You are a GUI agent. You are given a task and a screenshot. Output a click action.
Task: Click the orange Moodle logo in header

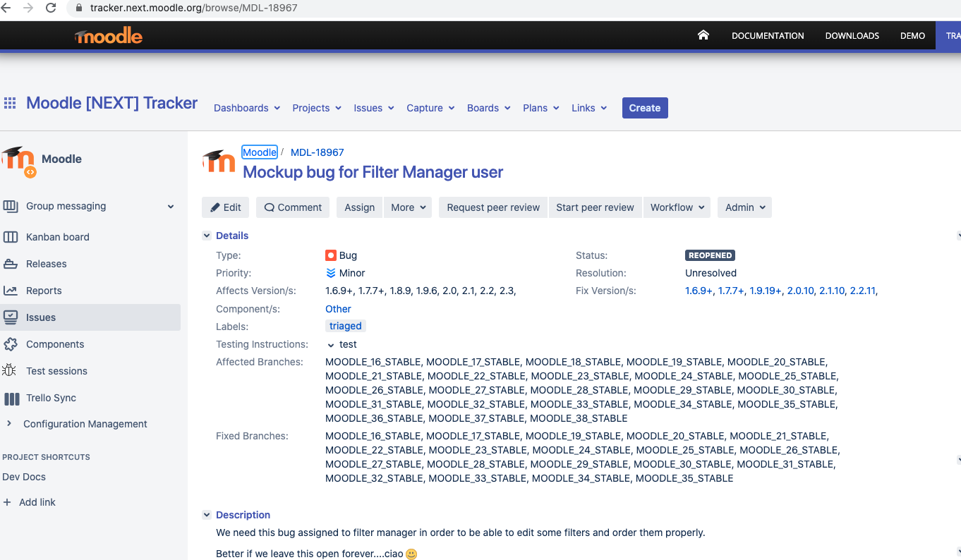[109, 36]
